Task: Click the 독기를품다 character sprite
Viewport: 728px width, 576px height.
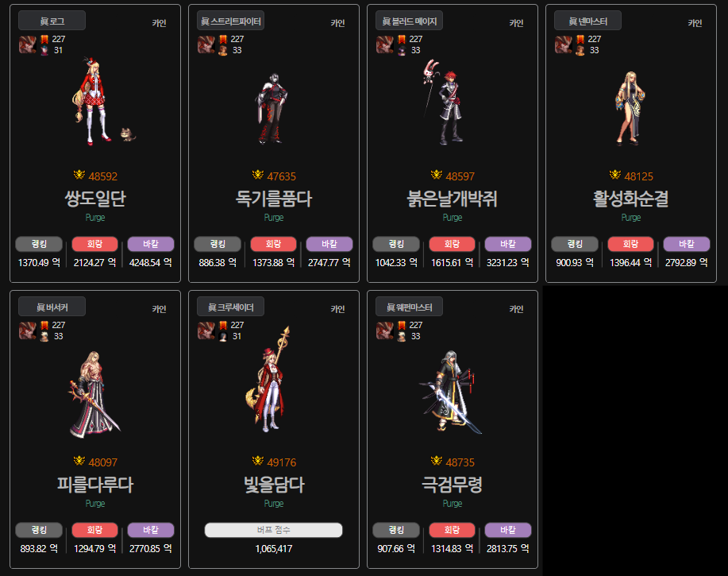Action: 272,108
